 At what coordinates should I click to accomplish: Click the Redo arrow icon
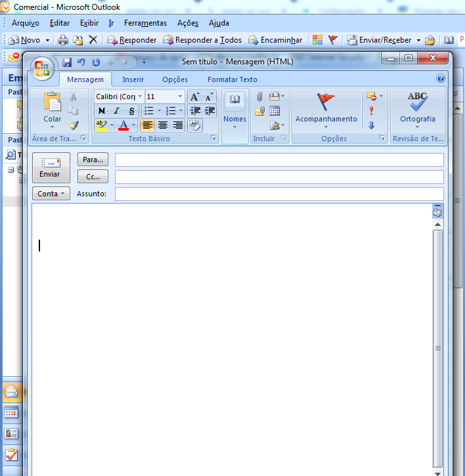coord(96,62)
